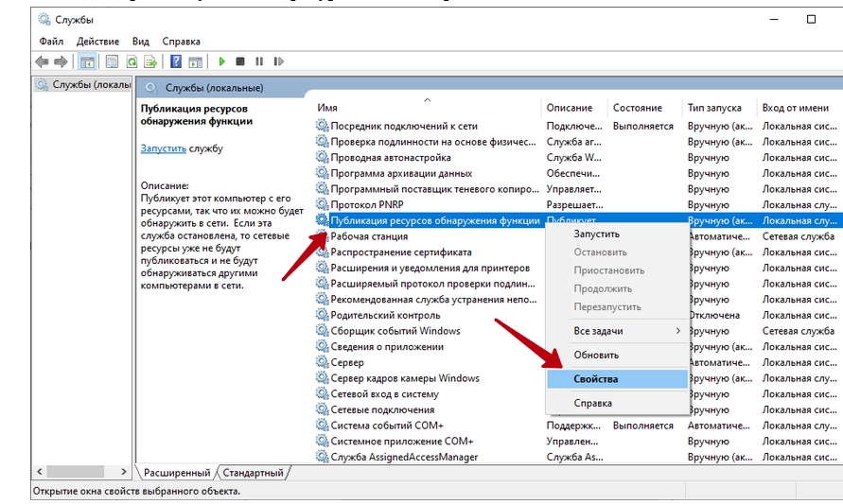Click the Export List toolbar icon
Image resolution: width=843 pixels, height=504 pixels.
coord(151,61)
